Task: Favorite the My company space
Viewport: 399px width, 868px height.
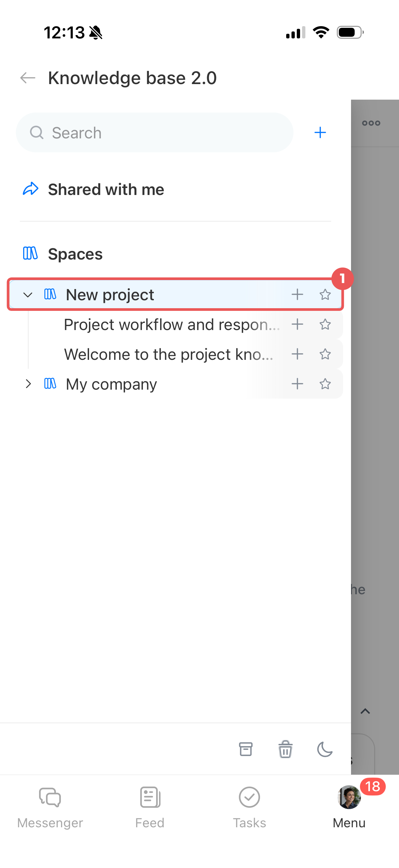Action: (325, 384)
